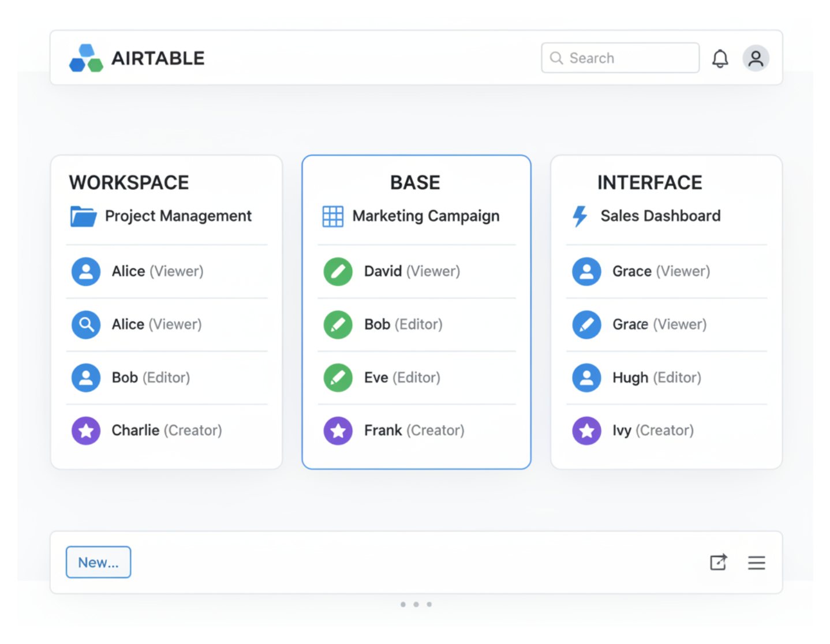The width and height of the screenshot is (830, 644).
Task: Click the three-dot page indicator at bottom
Action: (416, 604)
